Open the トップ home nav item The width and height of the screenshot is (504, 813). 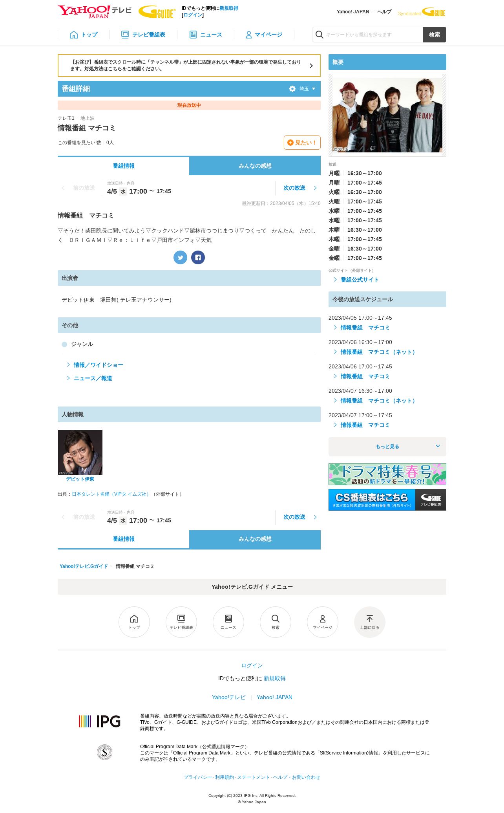pos(84,35)
